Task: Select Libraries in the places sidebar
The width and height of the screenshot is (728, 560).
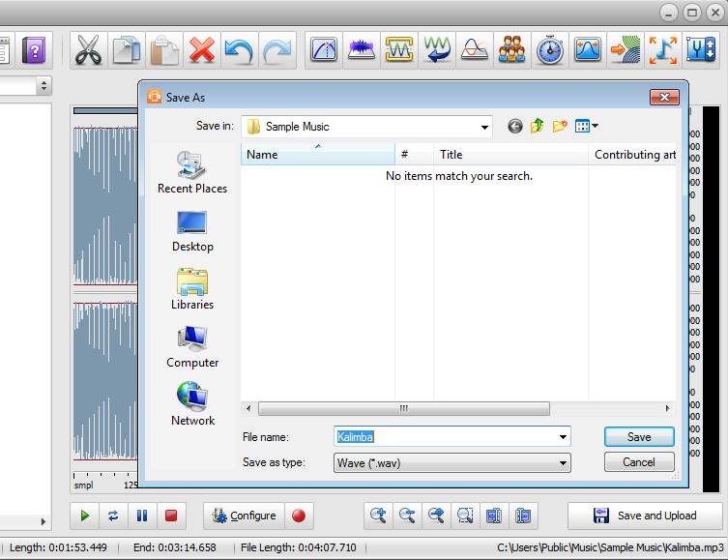Action: click(192, 290)
